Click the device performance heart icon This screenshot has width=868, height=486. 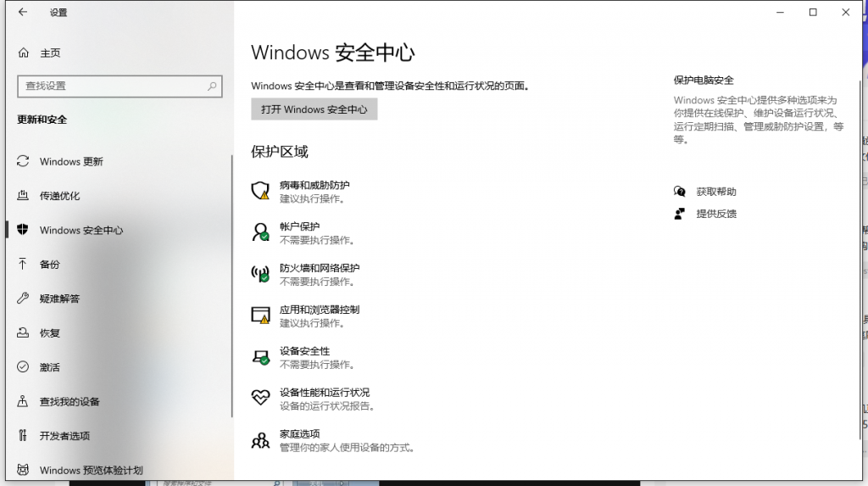(260, 398)
